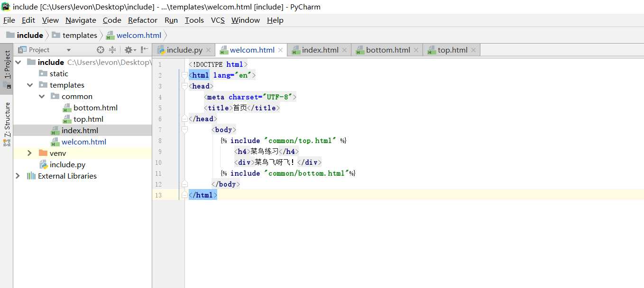Open the Z: Structure side tab

7,123
